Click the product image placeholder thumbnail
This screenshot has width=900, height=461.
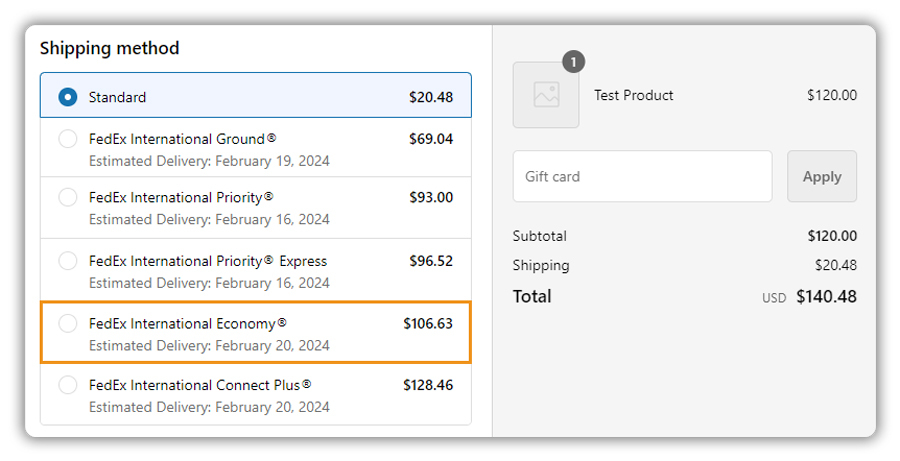[x=546, y=95]
